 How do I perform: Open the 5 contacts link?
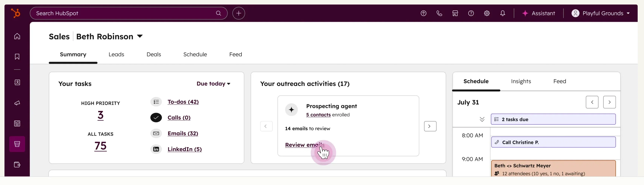coord(318,115)
